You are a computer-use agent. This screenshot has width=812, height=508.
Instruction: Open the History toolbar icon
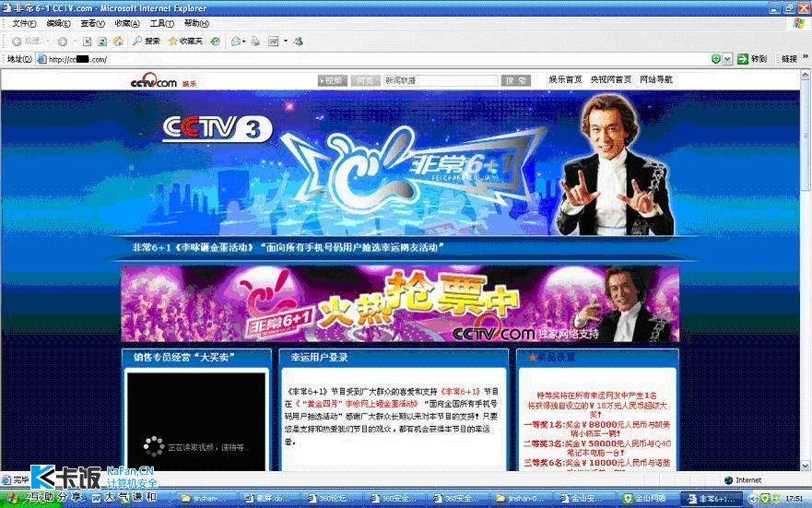(215, 41)
